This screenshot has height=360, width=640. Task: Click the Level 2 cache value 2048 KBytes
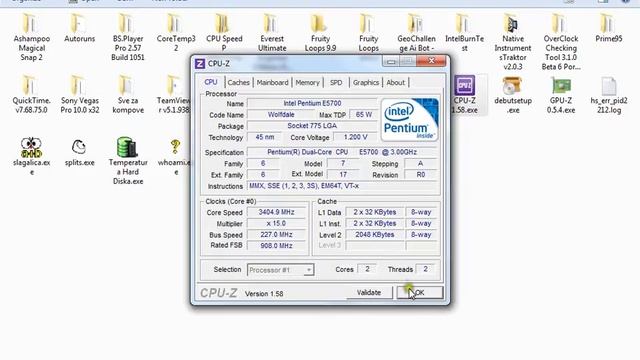(375, 235)
